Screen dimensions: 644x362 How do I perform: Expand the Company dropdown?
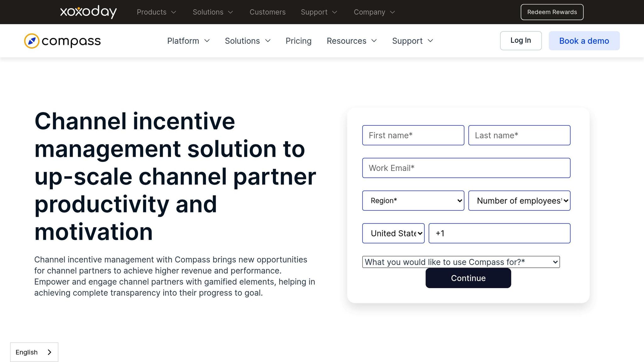374,12
